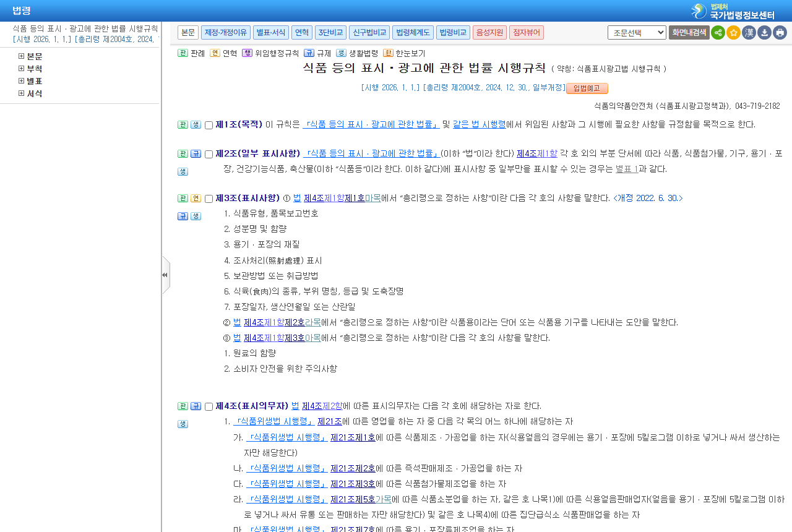Click the green share icon
This screenshot has width=792, height=532.
click(x=718, y=33)
